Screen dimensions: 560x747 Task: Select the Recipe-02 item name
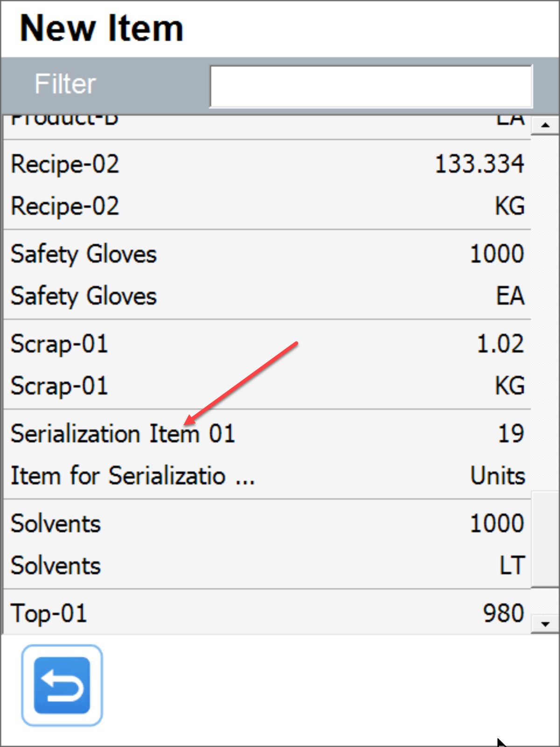pyautogui.click(x=65, y=164)
